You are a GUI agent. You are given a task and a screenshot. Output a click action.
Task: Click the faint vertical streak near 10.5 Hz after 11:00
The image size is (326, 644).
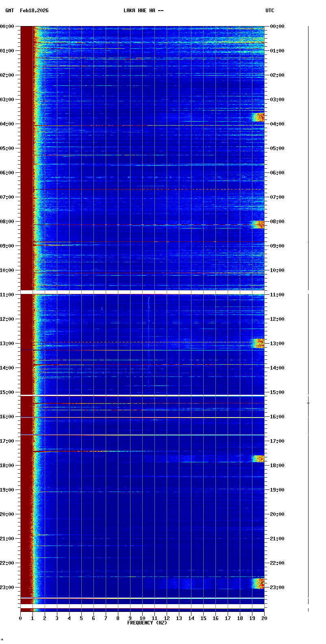point(149,325)
